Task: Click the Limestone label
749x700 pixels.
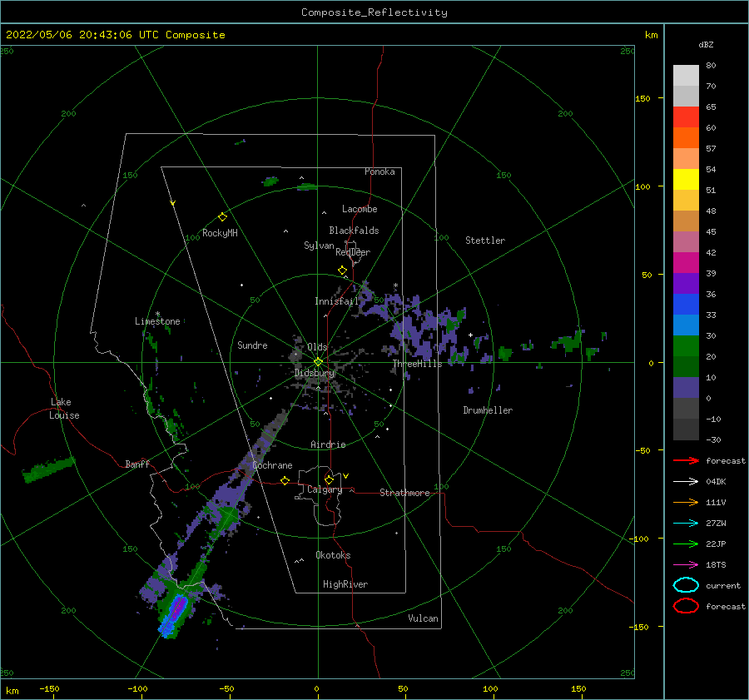Action: click(157, 321)
